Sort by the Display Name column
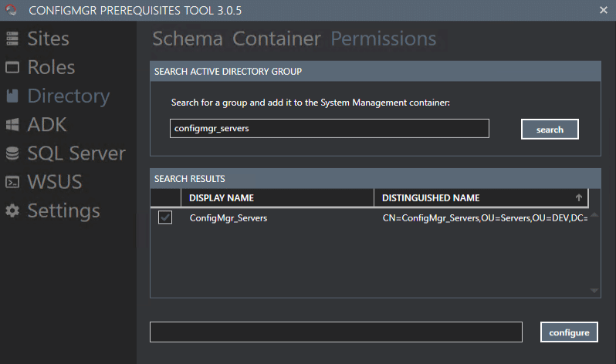This screenshot has width=616, height=364. (x=277, y=197)
